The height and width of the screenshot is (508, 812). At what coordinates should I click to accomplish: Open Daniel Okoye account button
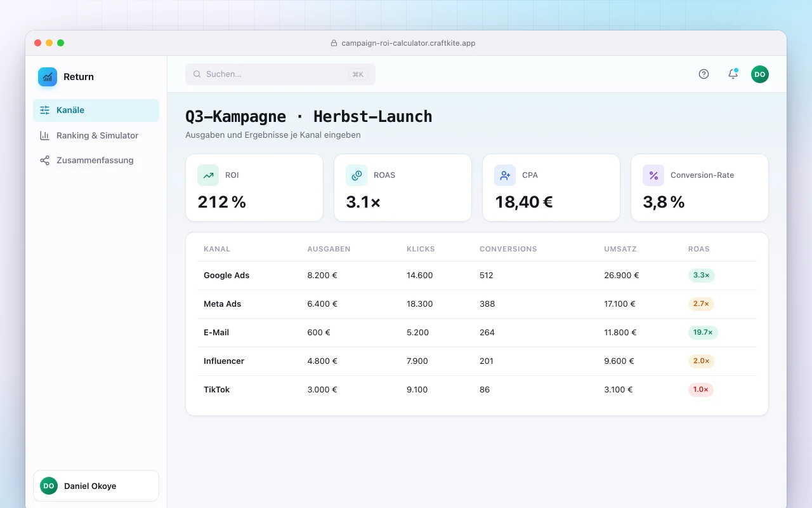click(96, 486)
